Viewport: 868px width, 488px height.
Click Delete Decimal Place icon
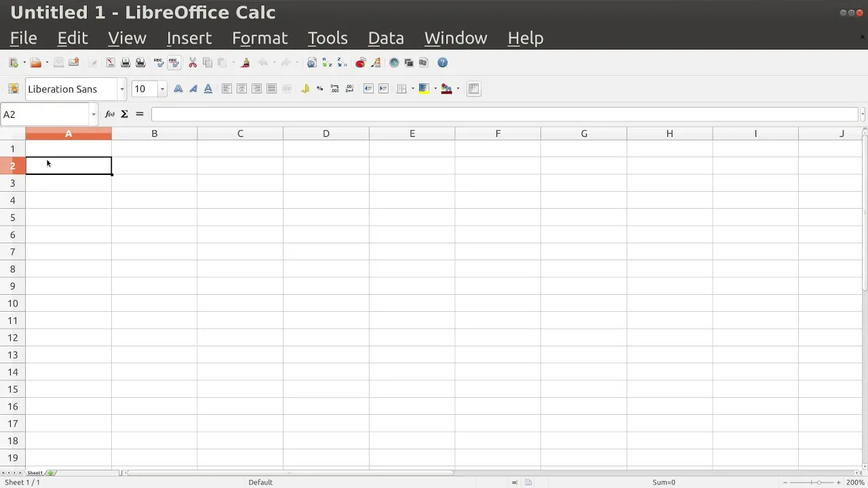pos(350,89)
